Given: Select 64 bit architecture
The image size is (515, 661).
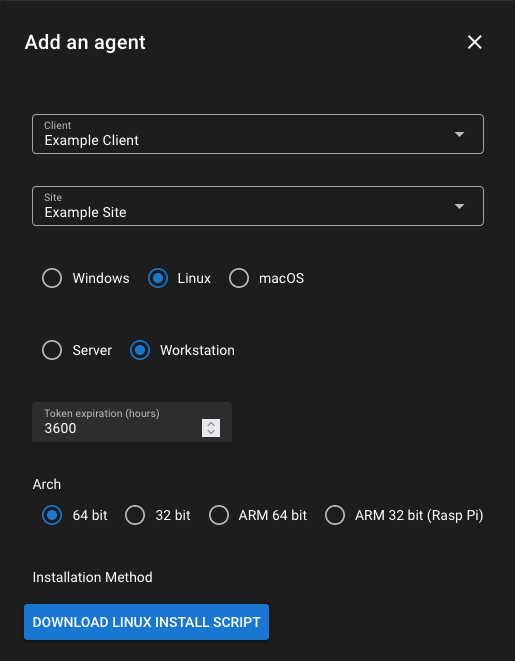Looking at the screenshot, I should (52, 515).
